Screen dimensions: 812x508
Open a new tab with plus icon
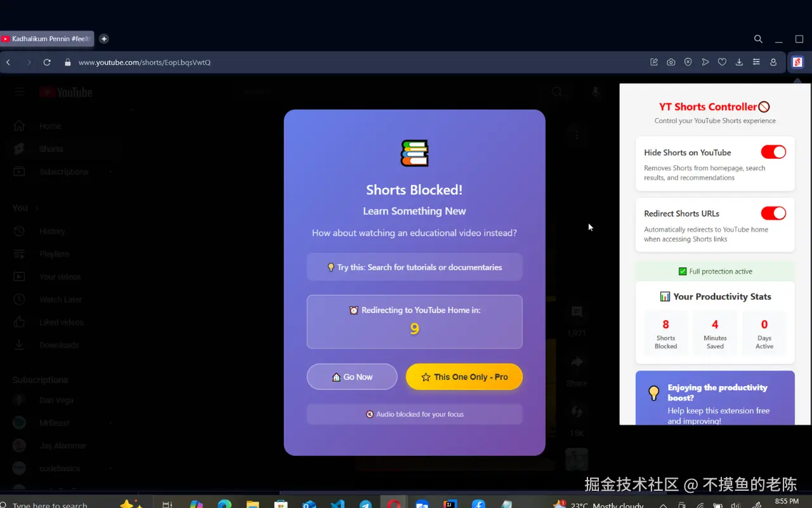pos(104,39)
